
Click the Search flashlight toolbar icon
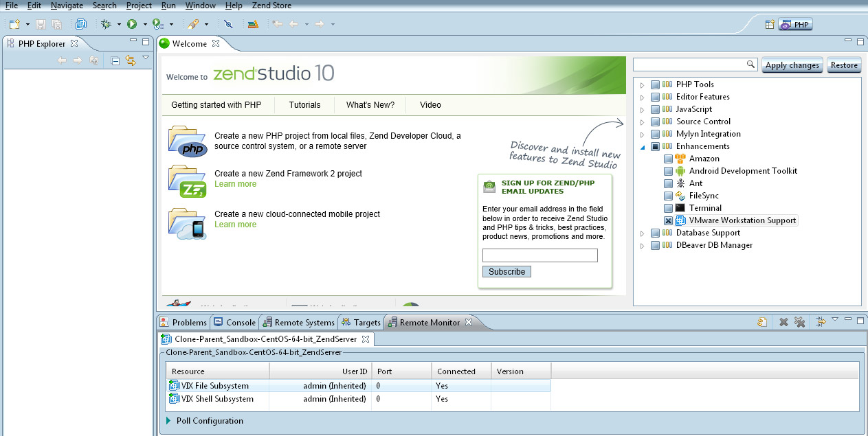[193, 24]
